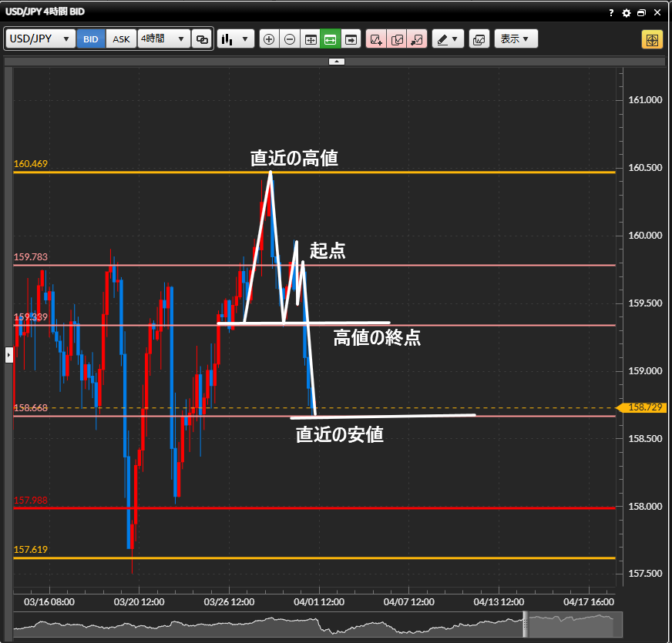672x643 pixels.
Task: Click the add new order icon
Action: 376,39
